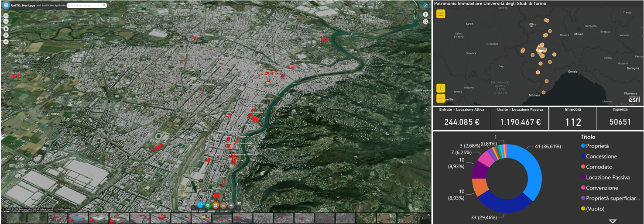Open the blue pencil edit tool
This screenshot has height=224, width=644.
click(x=425, y=6)
